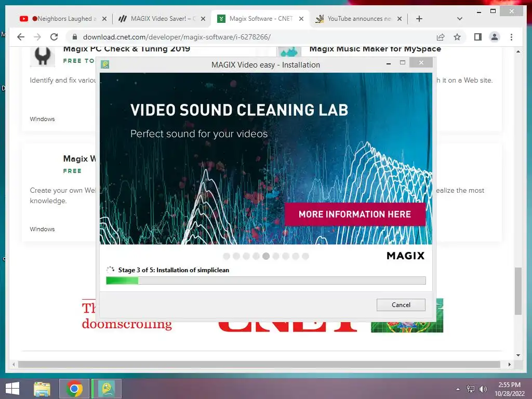Select the sixth slideshow dot in installer
532x399 pixels.
[276, 256]
